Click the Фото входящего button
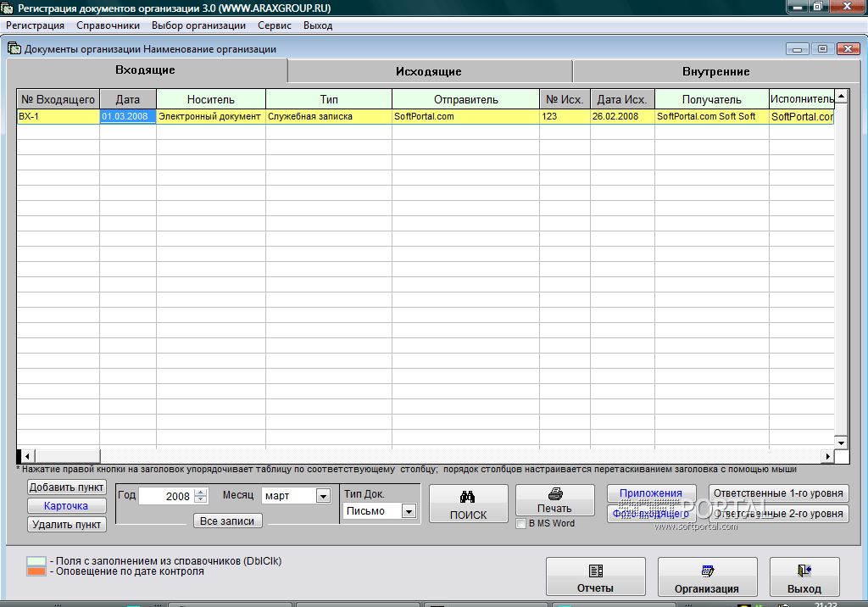The width and height of the screenshot is (868, 607). [x=651, y=514]
